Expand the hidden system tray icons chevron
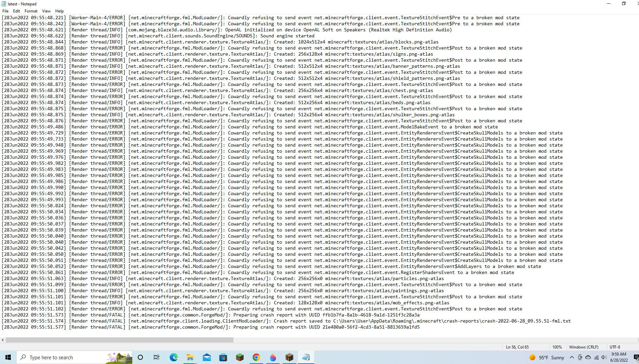The height and width of the screenshot is (364, 639). tap(572, 357)
